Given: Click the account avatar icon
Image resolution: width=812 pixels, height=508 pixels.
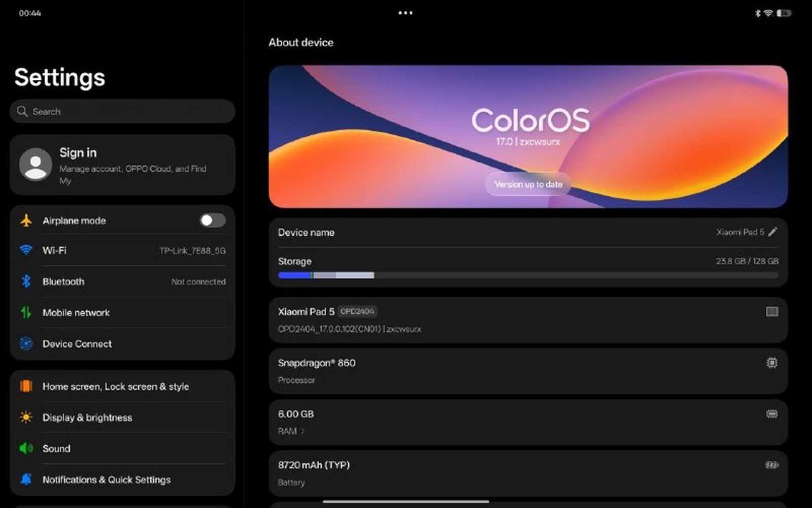Looking at the screenshot, I should coord(36,165).
